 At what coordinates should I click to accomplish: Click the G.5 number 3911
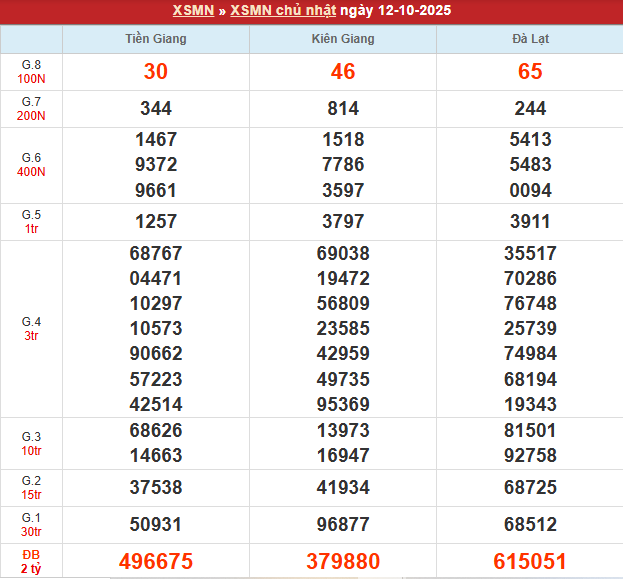pyautogui.click(x=529, y=221)
